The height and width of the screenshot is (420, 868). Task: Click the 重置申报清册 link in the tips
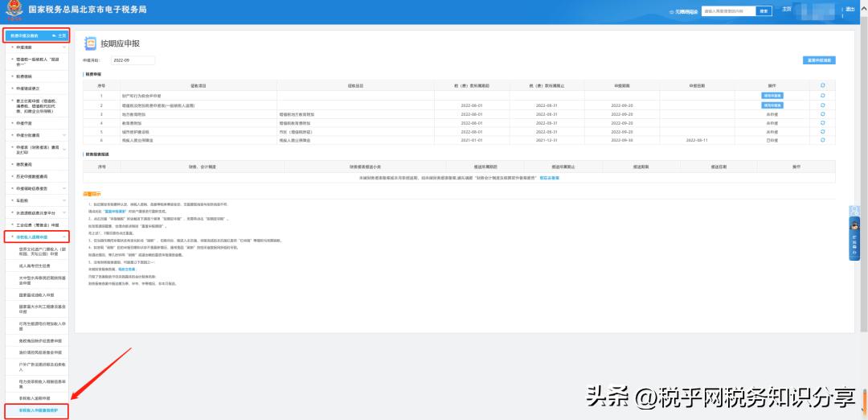[115, 212]
